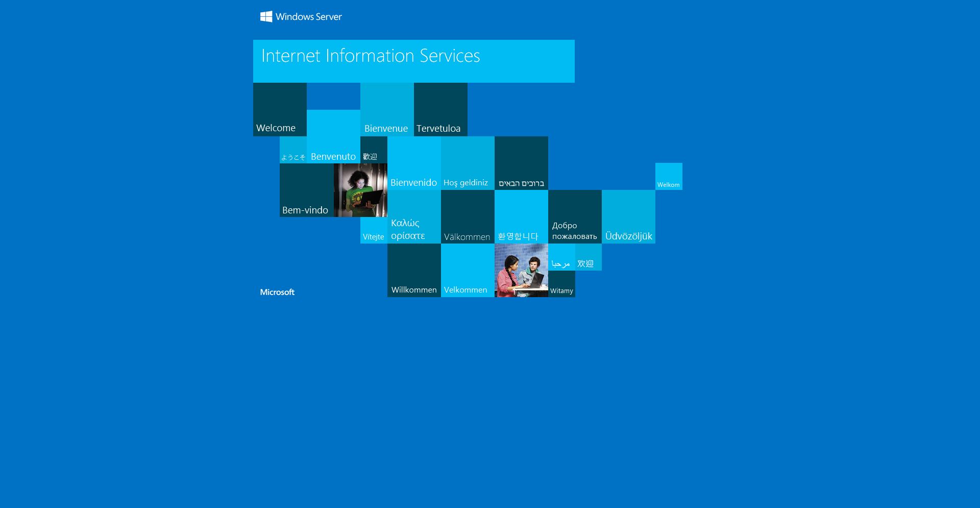
Task: Click the Finnish Tervetuloa tile
Action: pyautogui.click(x=440, y=110)
